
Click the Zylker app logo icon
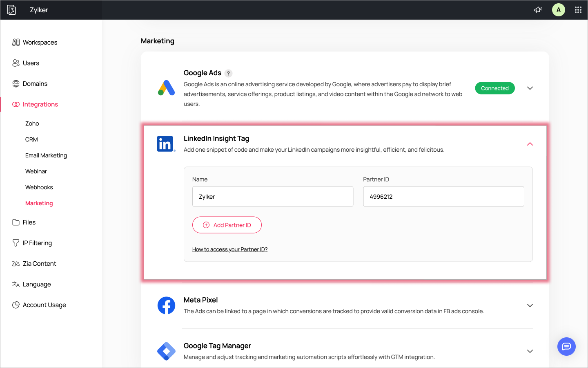pos(11,10)
